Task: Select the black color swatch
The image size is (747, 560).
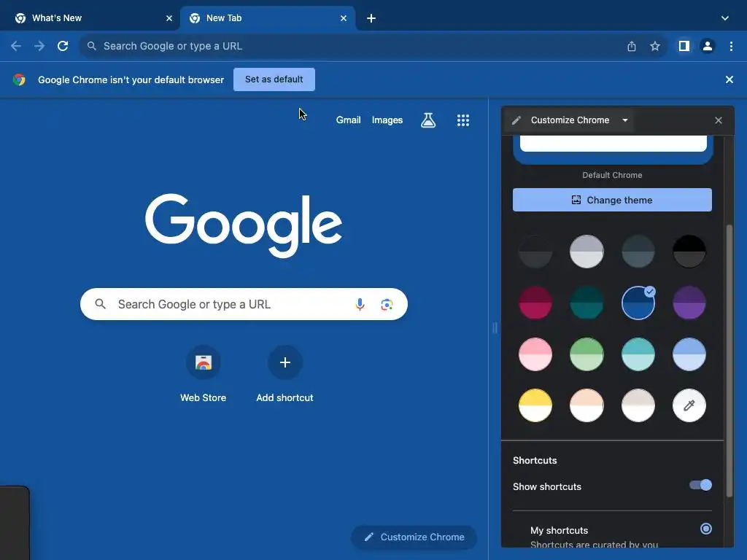Action: click(689, 252)
